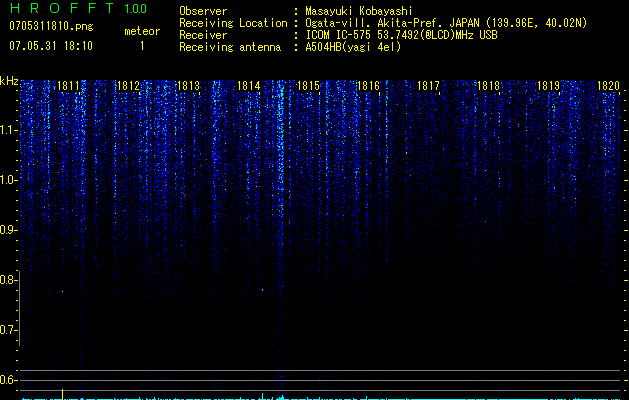629x400 pixels.
Task: Click the Receiving antenna label
Action: pos(230,47)
